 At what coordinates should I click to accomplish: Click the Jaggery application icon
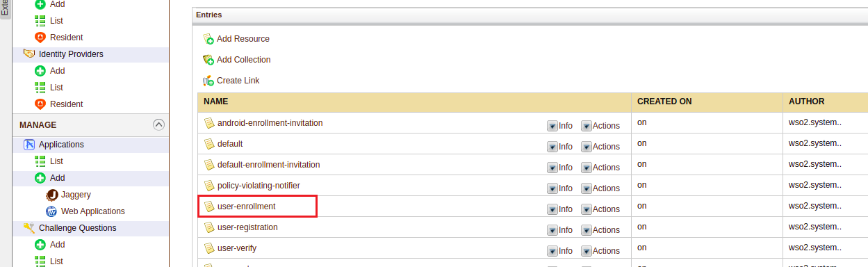(x=51, y=195)
